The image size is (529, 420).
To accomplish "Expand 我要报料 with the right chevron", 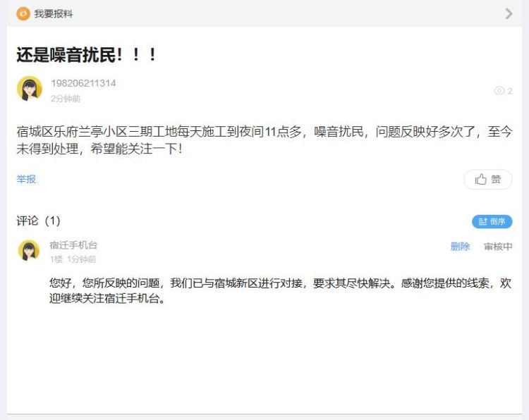I will tap(509, 14).
